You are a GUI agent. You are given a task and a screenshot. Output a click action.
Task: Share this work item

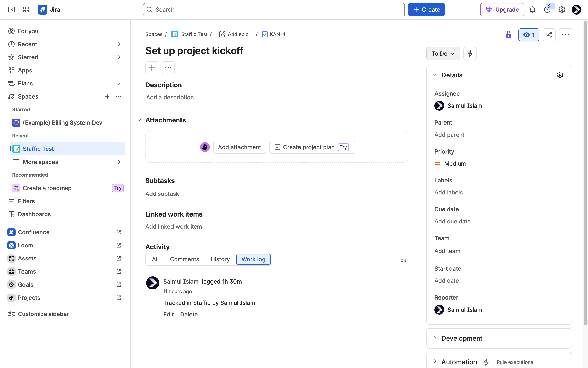point(549,35)
